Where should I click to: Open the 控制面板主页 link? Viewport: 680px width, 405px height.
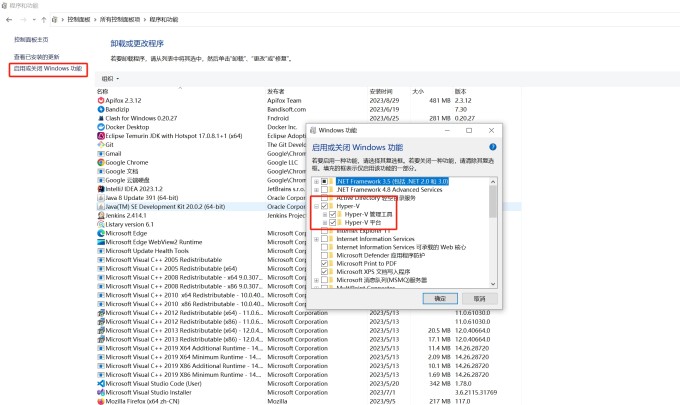[x=31, y=39]
